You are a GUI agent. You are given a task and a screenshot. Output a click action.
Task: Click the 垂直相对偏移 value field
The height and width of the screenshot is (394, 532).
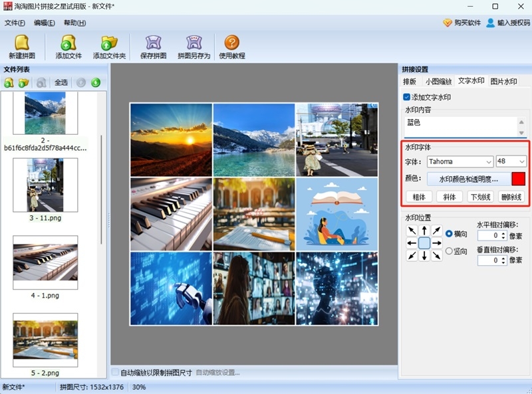point(489,260)
